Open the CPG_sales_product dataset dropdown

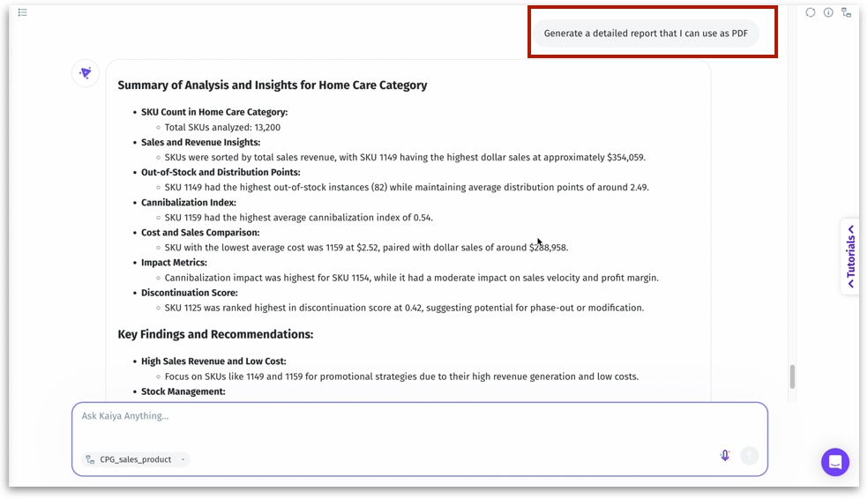[x=136, y=459]
